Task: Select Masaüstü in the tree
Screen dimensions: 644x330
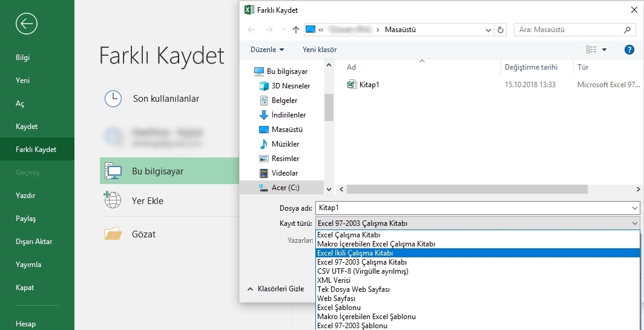Action: [x=287, y=130]
